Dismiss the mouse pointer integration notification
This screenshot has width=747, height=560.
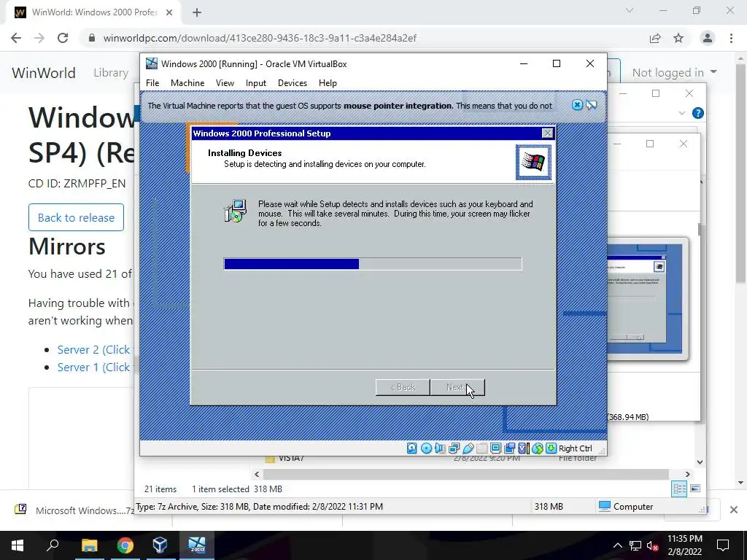coord(577,105)
